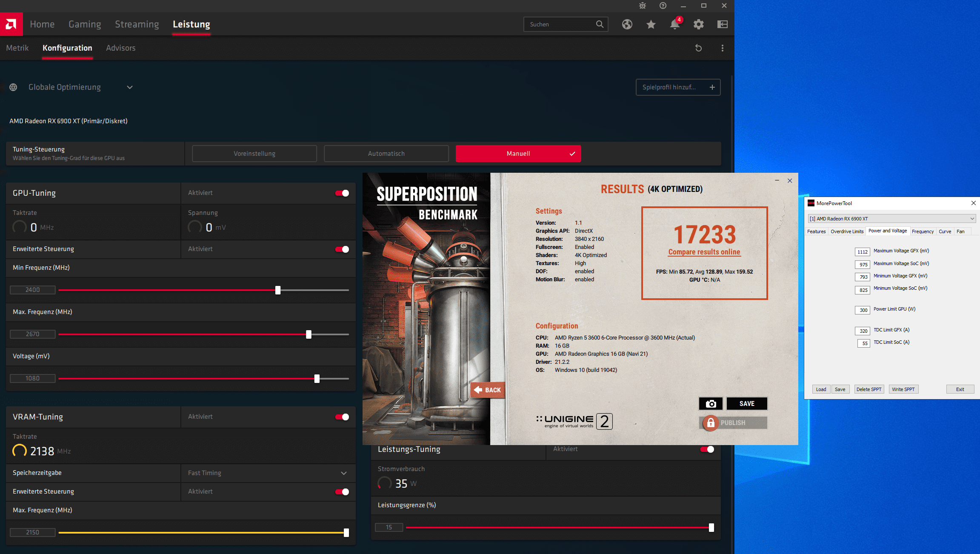Click Write SPPT button

pos(903,389)
